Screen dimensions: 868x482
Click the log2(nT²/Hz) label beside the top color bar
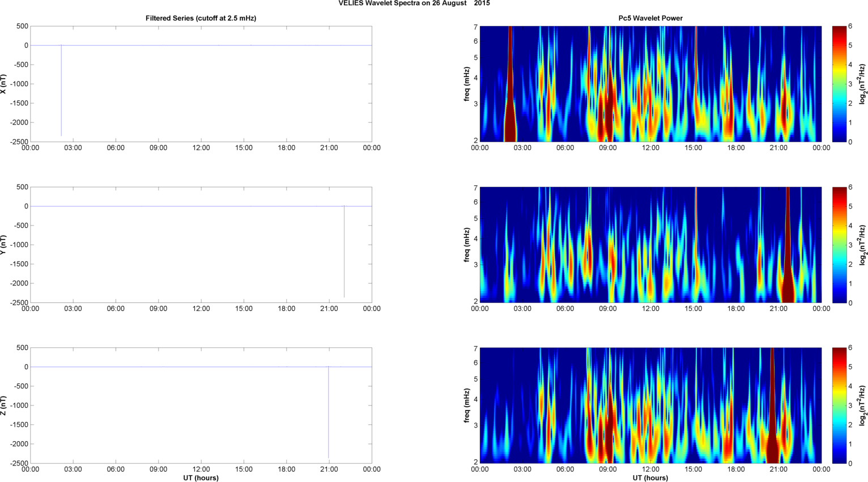[862, 84]
